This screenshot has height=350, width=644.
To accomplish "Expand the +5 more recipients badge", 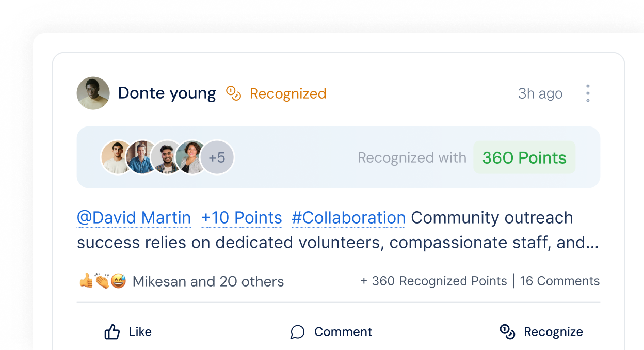I will (217, 157).
